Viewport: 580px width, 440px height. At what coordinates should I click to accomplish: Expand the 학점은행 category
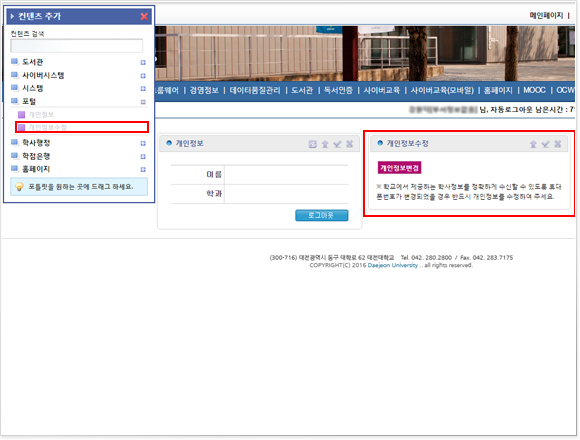(143, 157)
